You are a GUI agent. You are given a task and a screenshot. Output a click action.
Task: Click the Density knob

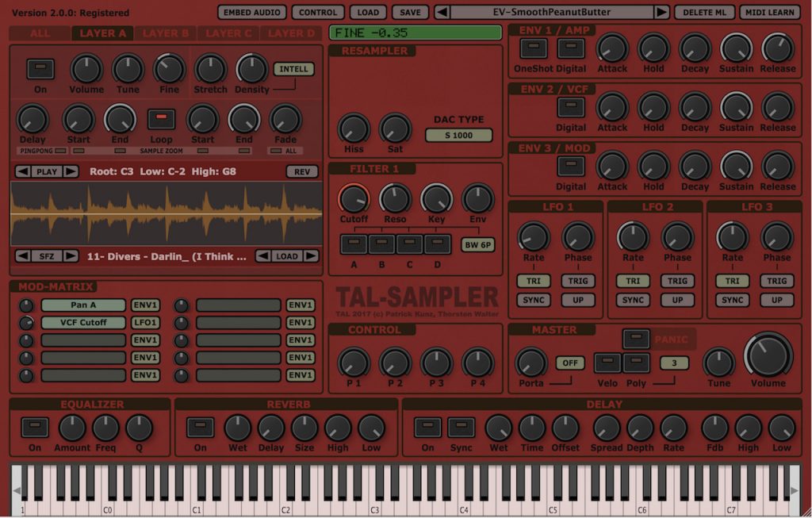pyautogui.click(x=251, y=69)
